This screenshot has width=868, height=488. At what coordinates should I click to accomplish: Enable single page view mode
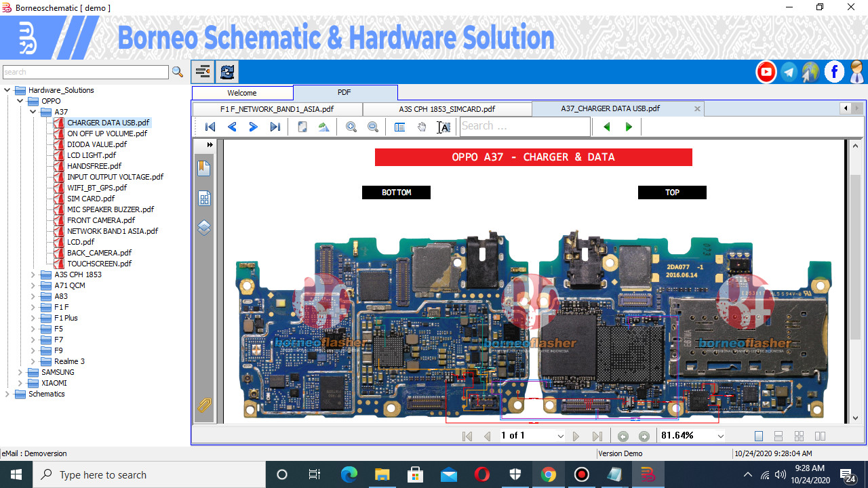pyautogui.click(x=758, y=436)
